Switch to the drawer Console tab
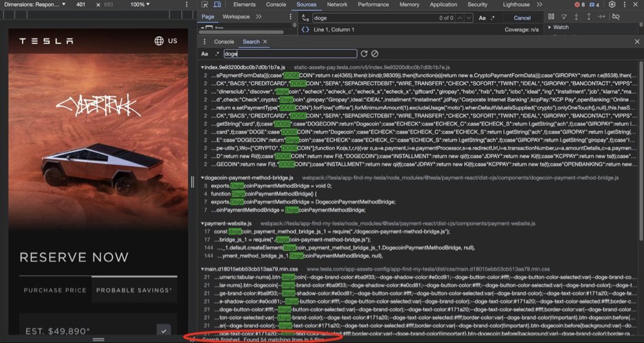The image size is (644, 343). pyautogui.click(x=224, y=42)
